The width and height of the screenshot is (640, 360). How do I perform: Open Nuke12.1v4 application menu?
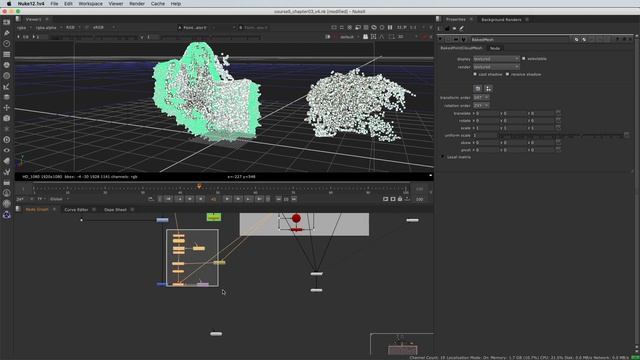click(31, 4)
